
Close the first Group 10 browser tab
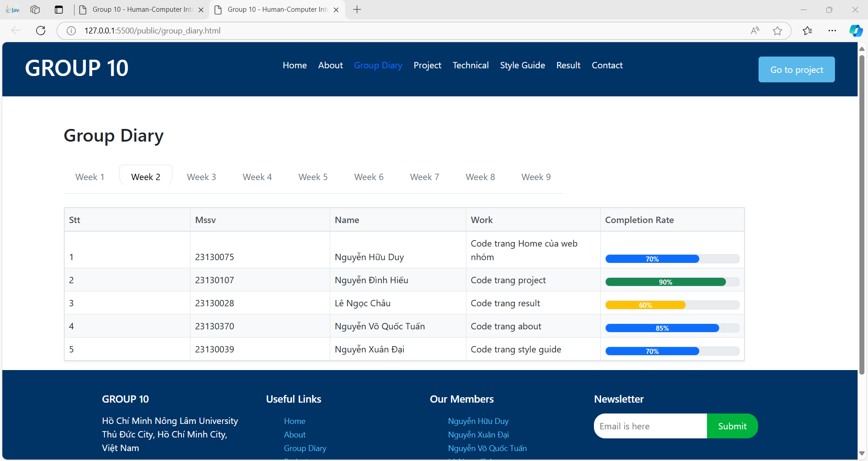201,10
